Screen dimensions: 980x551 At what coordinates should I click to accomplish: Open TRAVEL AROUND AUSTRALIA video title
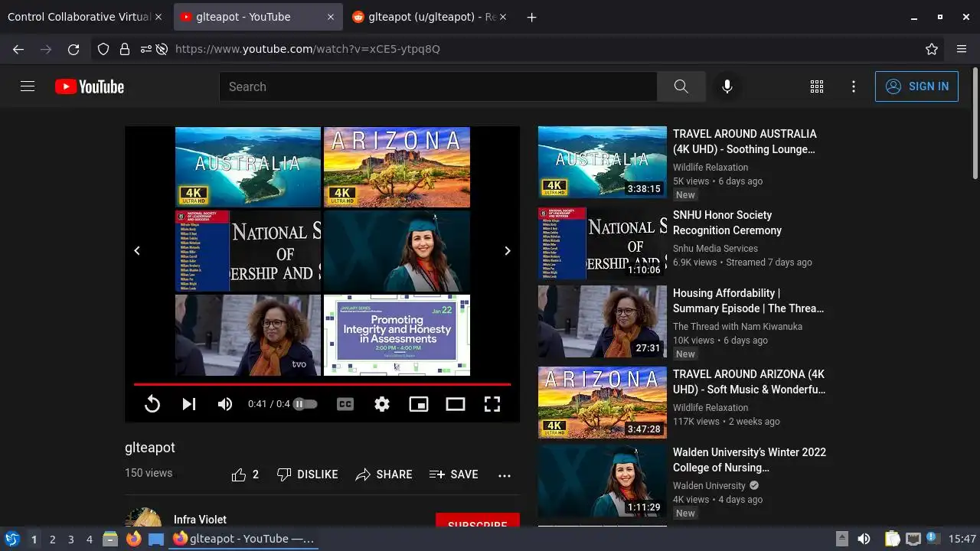click(745, 142)
